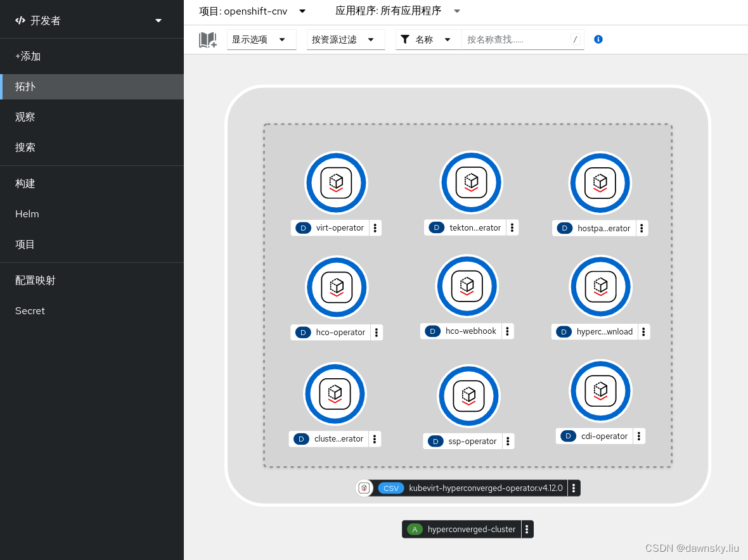
Task: Select the hco-webhook deployment node icon
Action: click(467, 286)
